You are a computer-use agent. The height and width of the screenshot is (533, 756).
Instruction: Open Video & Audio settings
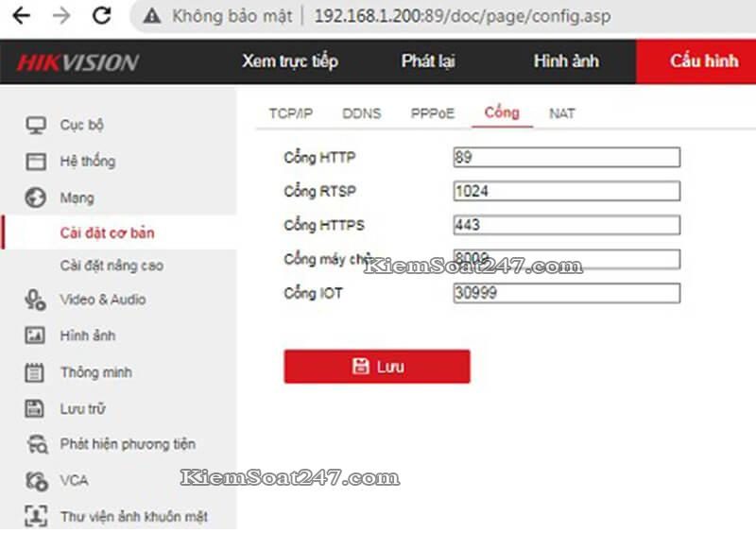(x=103, y=300)
